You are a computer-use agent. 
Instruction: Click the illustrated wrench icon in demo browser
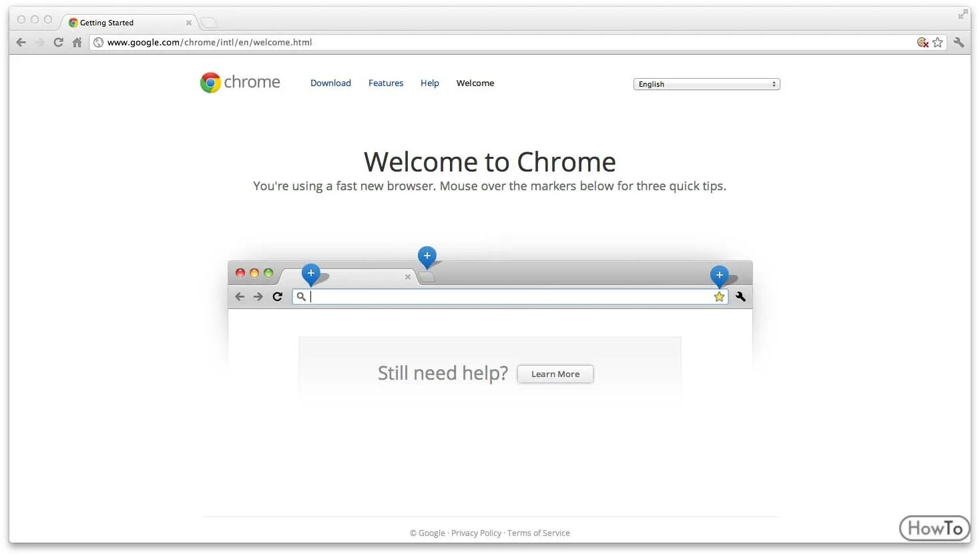point(740,296)
